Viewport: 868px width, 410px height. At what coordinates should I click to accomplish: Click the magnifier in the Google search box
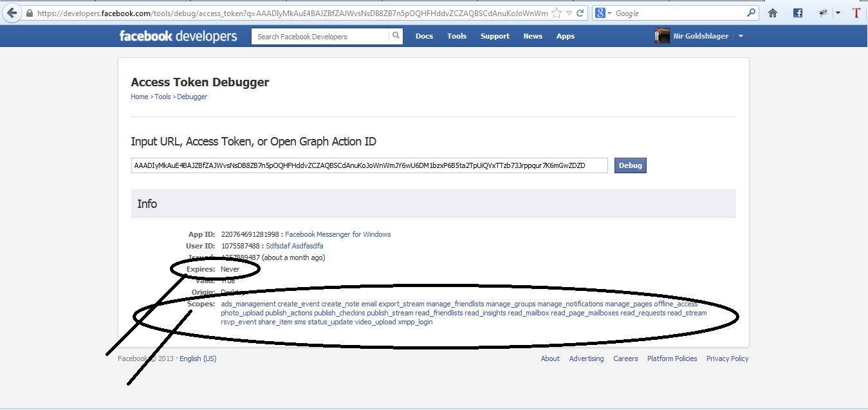[x=752, y=12]
